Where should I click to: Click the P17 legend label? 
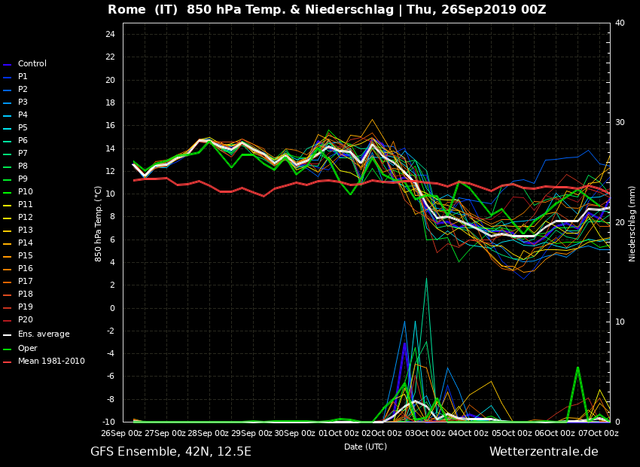25,281
